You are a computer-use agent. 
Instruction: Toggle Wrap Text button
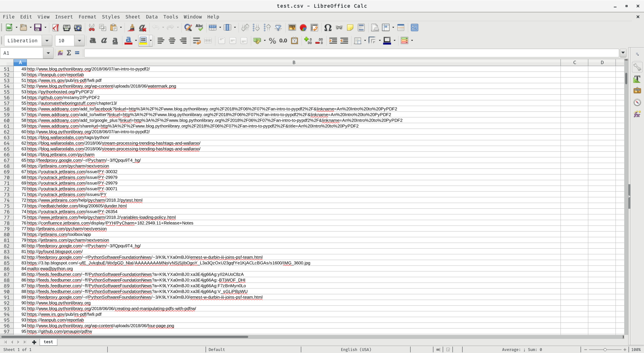click(x=197, y=41)
